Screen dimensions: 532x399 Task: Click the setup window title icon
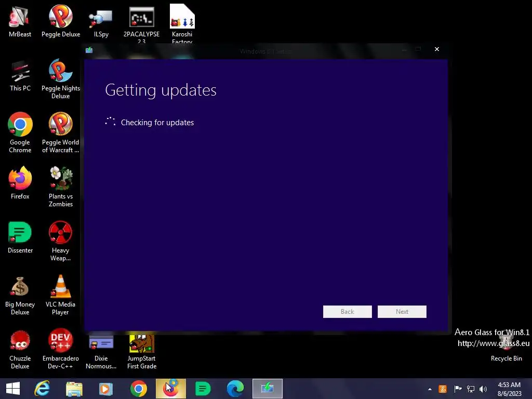89,50
